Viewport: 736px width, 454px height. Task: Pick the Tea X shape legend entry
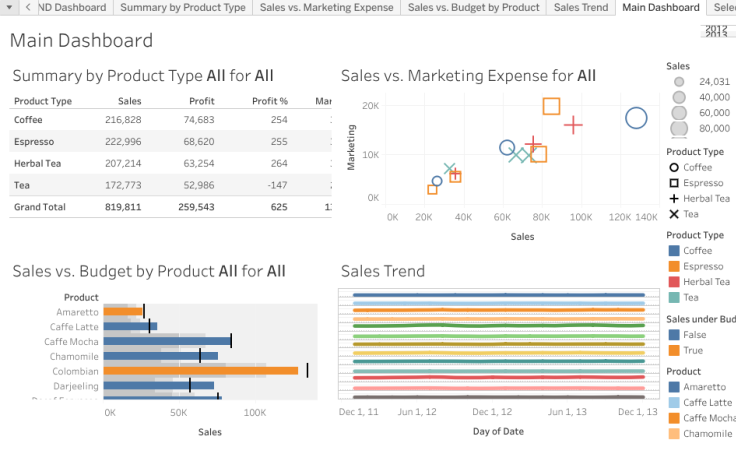point(675,214)
